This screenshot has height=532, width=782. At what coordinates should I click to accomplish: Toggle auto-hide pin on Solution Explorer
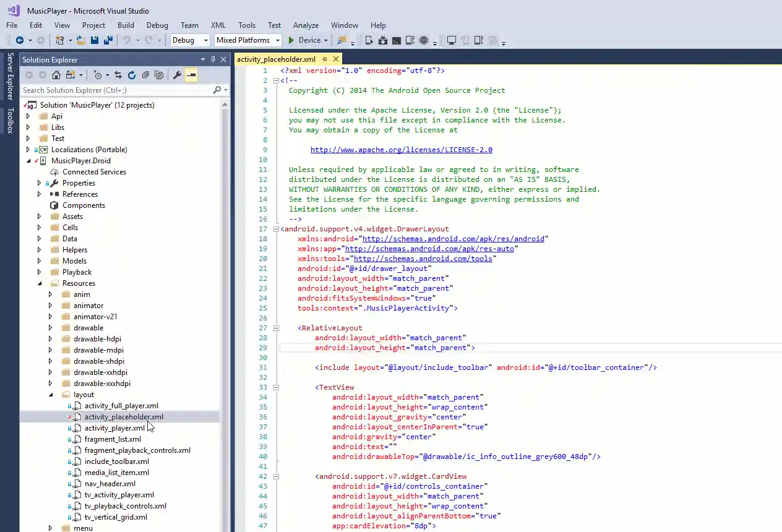pyautogui.click(x=213, y=59)
